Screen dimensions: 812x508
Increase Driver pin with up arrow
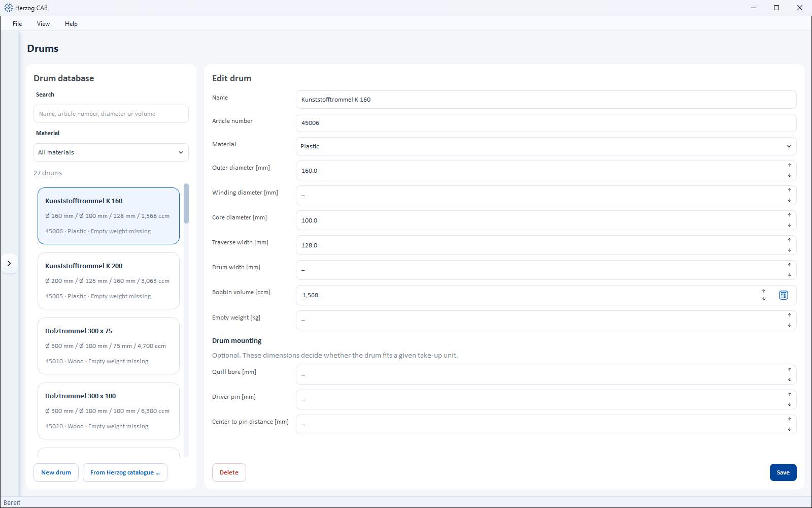790,395
